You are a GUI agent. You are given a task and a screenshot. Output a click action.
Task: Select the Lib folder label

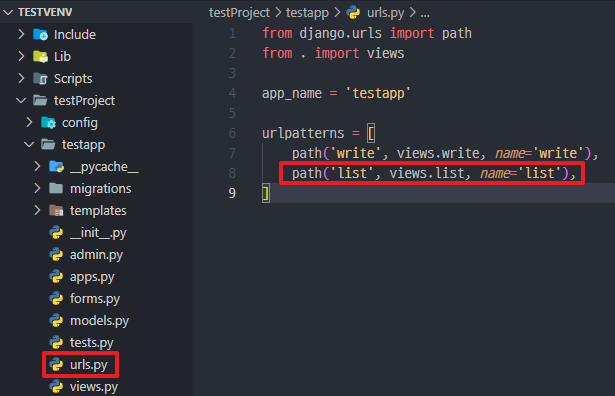pos(62,56)
